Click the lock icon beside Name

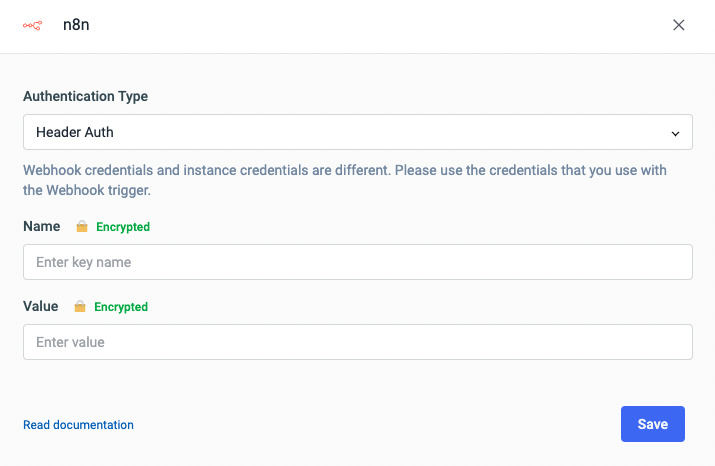pyautogui.click(x=81, y=227)
